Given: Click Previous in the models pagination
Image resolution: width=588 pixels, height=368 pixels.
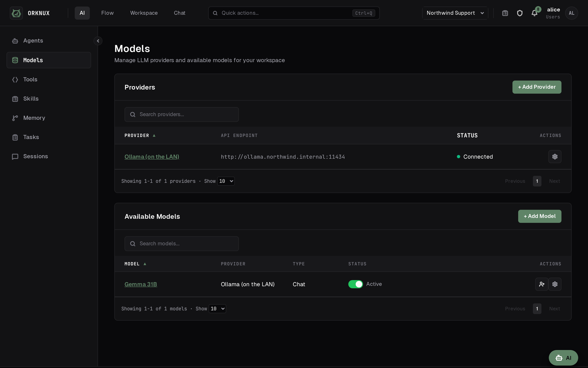Looking at the screenshot, I should (515, 309).
